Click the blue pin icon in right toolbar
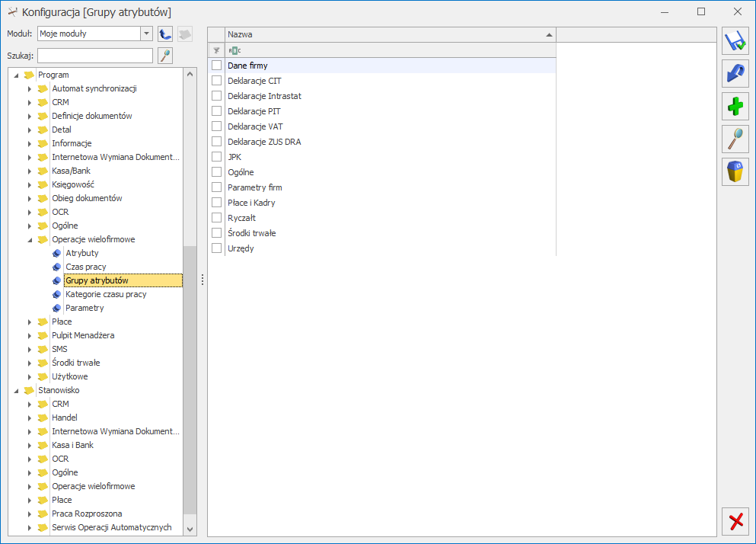756x544 pixels. pyautogui.click(x=735, y=73)
